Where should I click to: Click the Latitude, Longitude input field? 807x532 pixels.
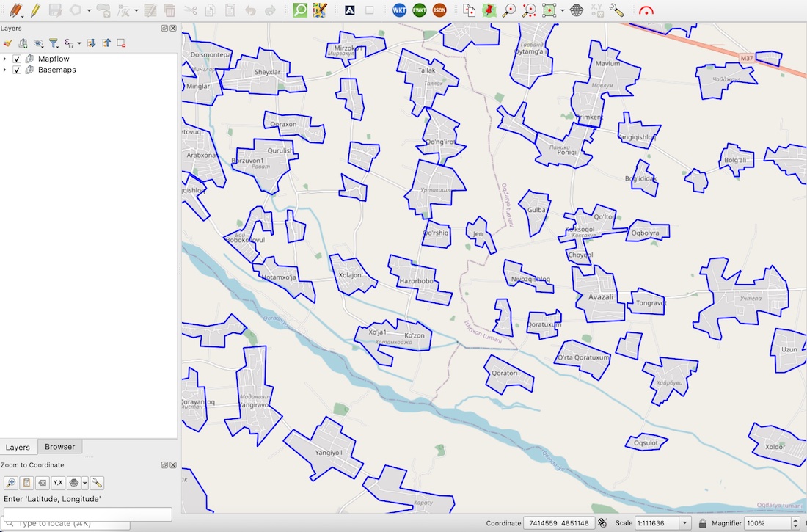[x=88, y=513]
